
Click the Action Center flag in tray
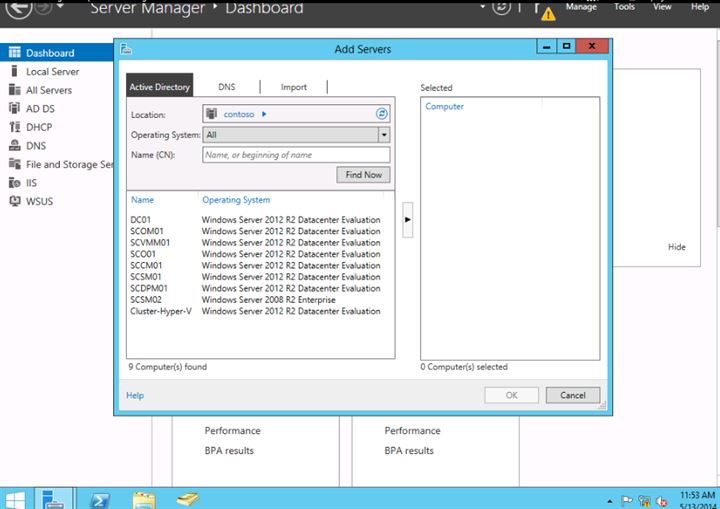point(626,500)
